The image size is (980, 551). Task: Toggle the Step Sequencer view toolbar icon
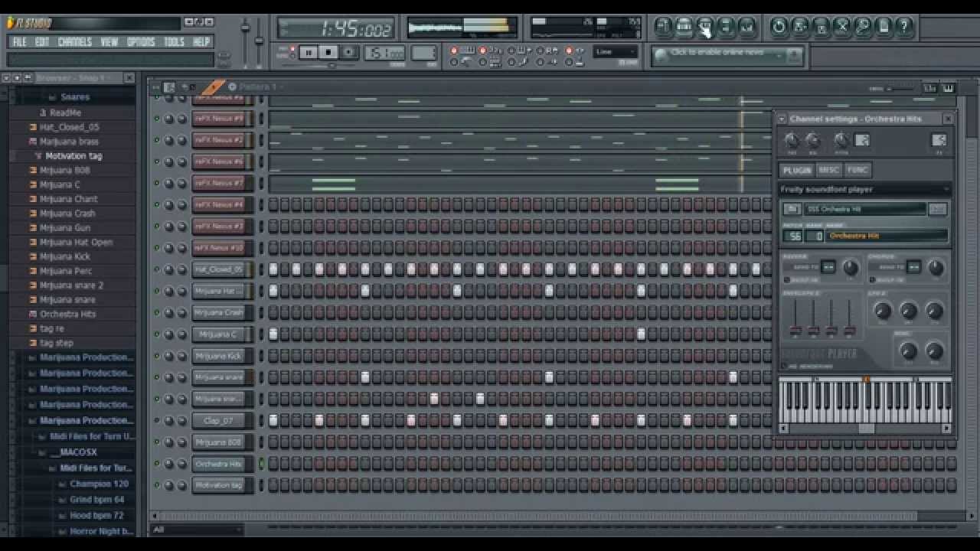[x=684, y=27]
